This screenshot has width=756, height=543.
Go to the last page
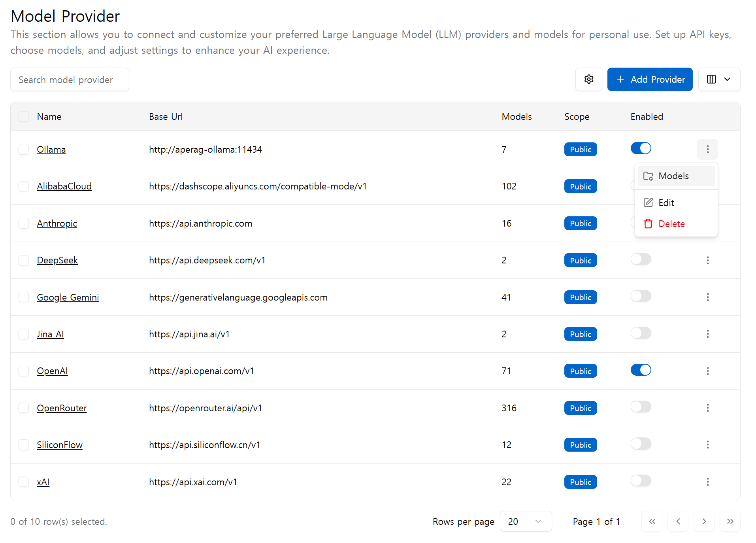pyautogui.click(x=730, y=521)
